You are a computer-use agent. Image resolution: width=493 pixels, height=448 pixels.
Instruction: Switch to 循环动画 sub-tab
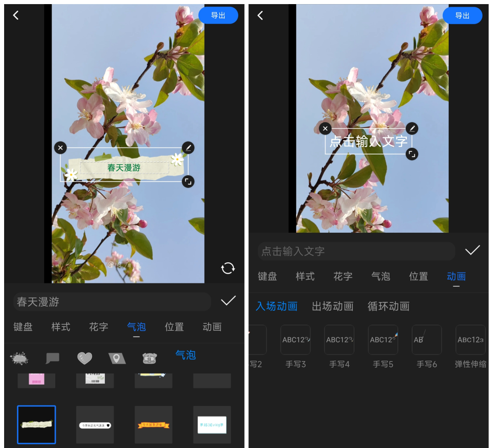(x=388, y=306)
